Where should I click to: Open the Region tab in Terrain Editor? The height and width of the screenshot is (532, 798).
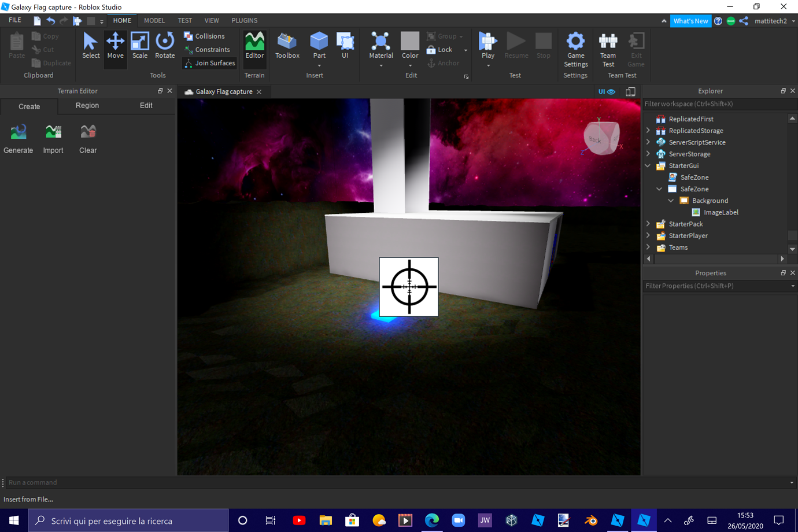point(87,106)
